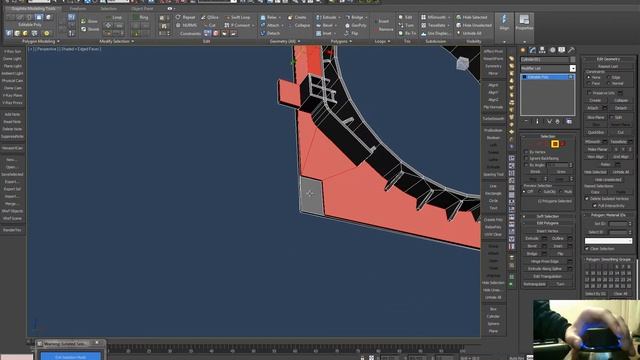This screenshot has width=640, height=360.
Task: Click Detach in ribbon Geometry panel
Action: point(270,33)
